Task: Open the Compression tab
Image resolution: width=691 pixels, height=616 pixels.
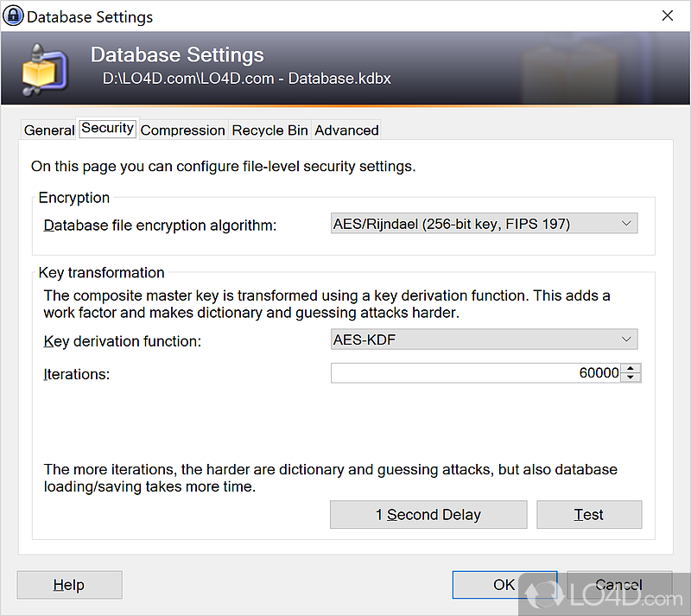Action: [182, 130]
